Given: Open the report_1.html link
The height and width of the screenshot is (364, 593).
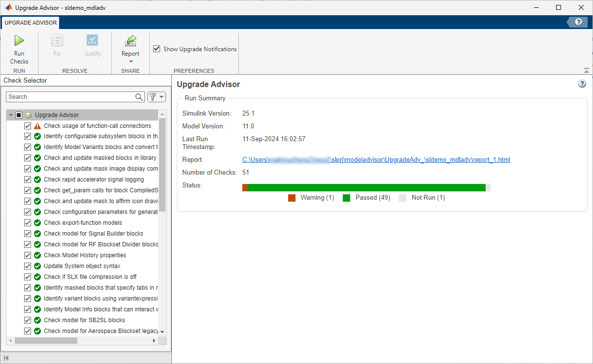Looking at the screenshot, I should [376, 160].
